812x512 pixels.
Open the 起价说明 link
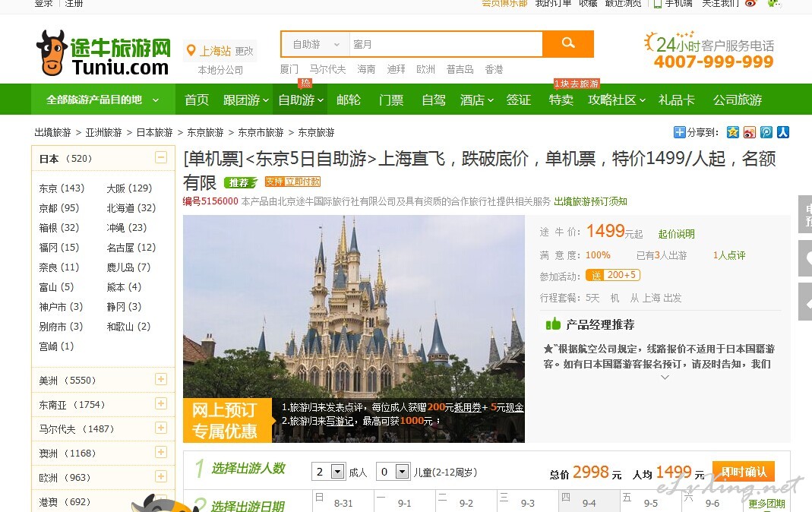click(x=676, y=234)
